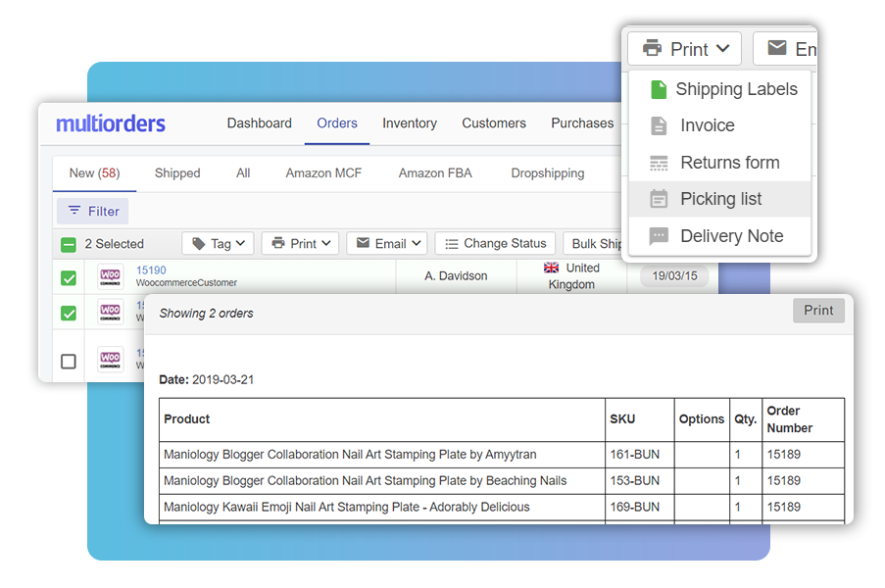885x588 pixels.
Task: Click the WooCommerce icon in unchecked order row
Action: click(110, 360)
